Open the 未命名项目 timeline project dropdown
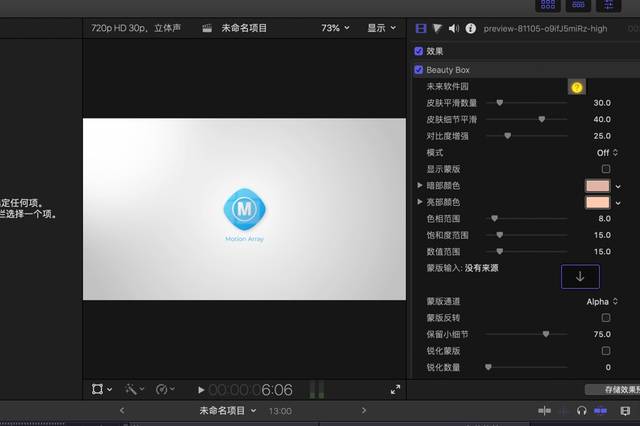640x426 pixels. coord(227,410)
